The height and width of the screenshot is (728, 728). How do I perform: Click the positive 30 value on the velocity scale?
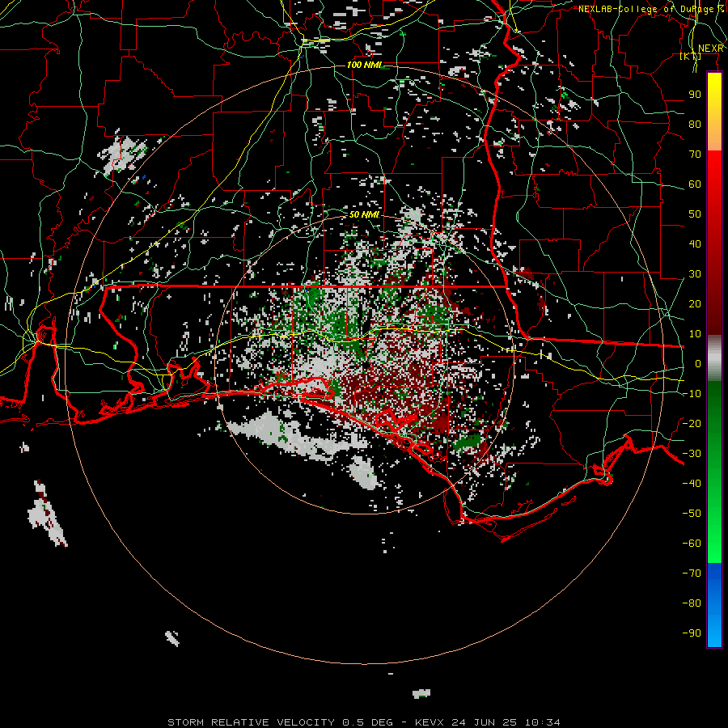tap(695, 274)
